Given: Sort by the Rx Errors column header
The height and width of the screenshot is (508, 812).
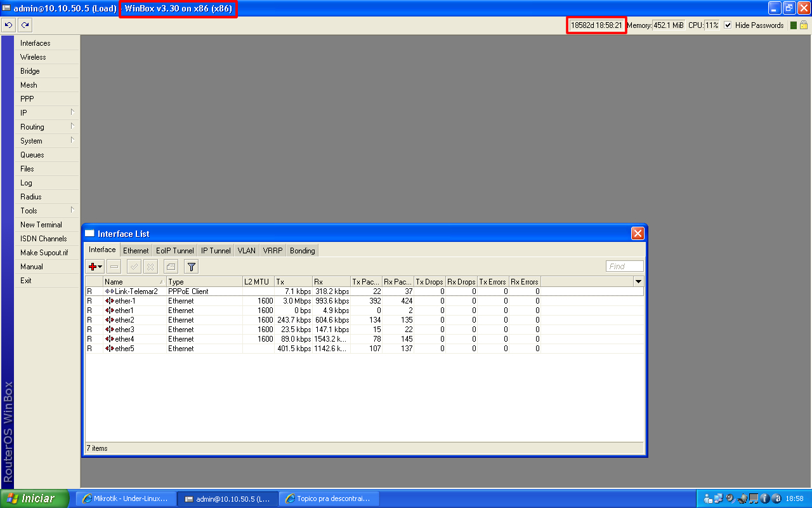Looking at the screenshot, I should point(525,281).
